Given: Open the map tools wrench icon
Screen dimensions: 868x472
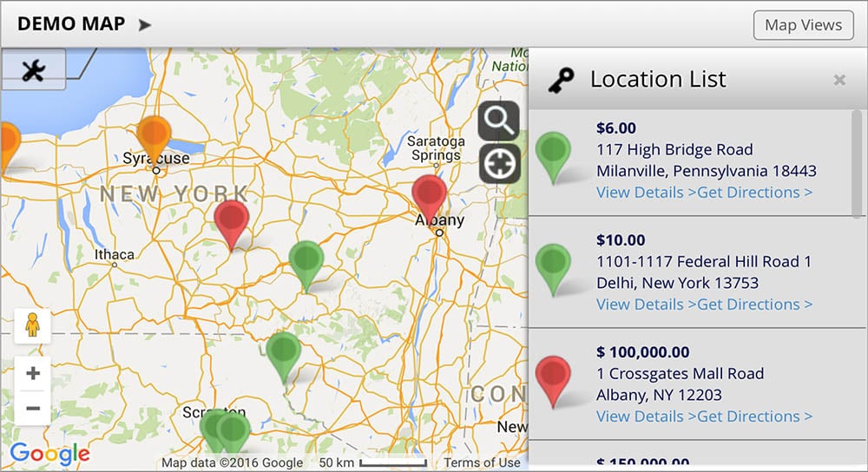Looking at the screenshot, I should click(x=33, y=70).
